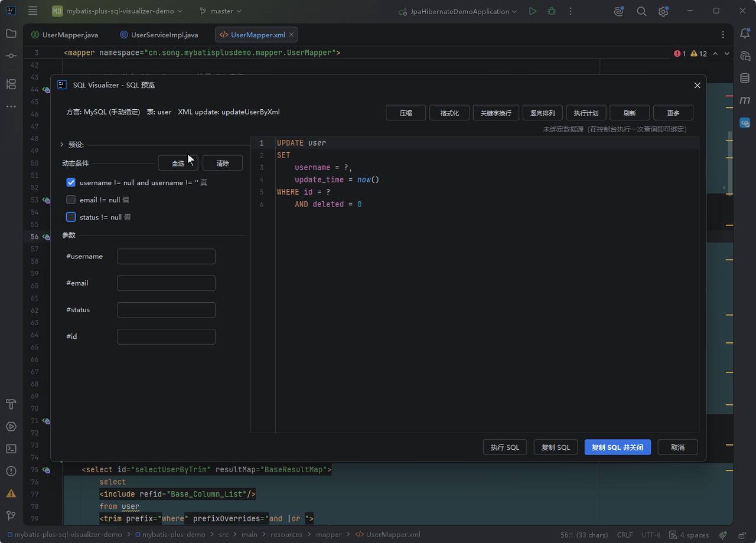Open the Maven tool window

(x=745, y=101)
